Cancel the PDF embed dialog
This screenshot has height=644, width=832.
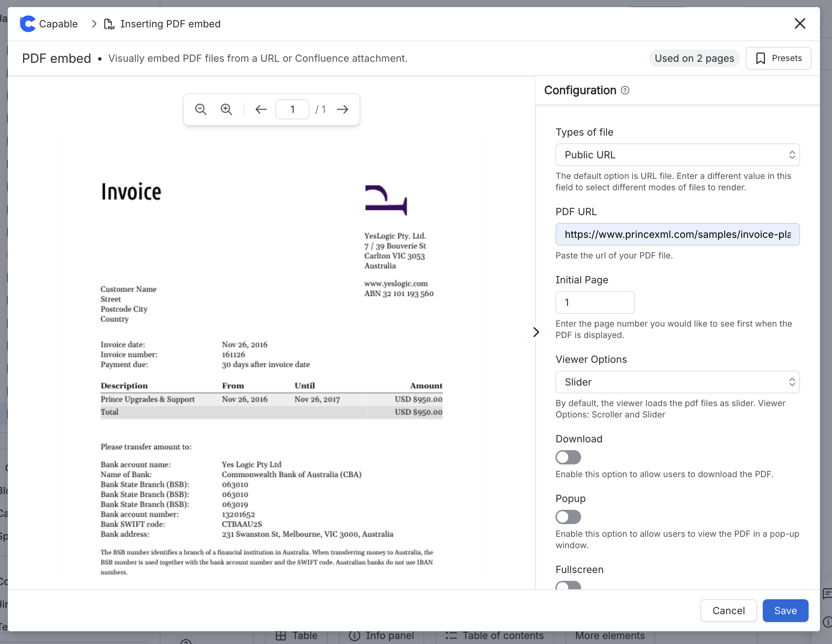[x=728, y=611]
